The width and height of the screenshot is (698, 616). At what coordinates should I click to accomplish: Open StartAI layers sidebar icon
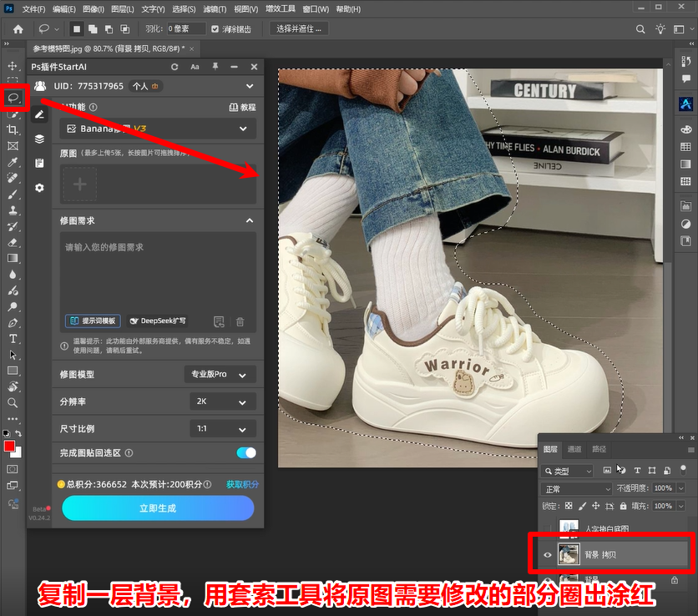[39, 139]
